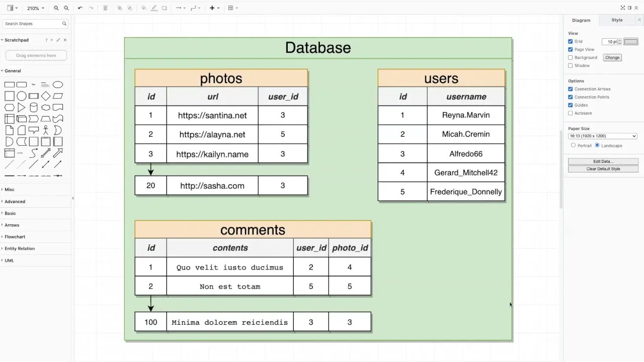Select the Landscape radio button

597,145
